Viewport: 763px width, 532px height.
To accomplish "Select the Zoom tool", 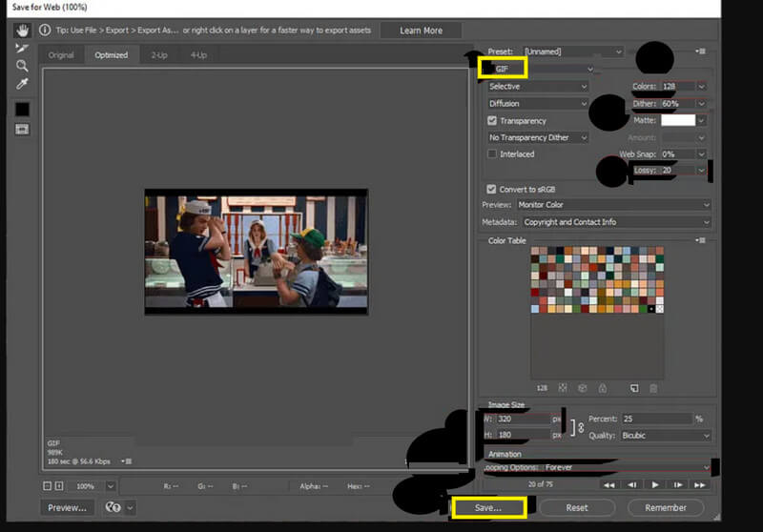I will click(22, 66).
